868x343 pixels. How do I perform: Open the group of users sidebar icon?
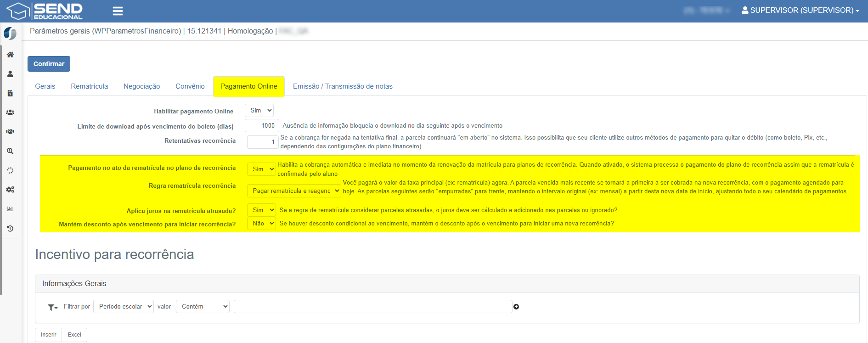(x=10, y=112)
